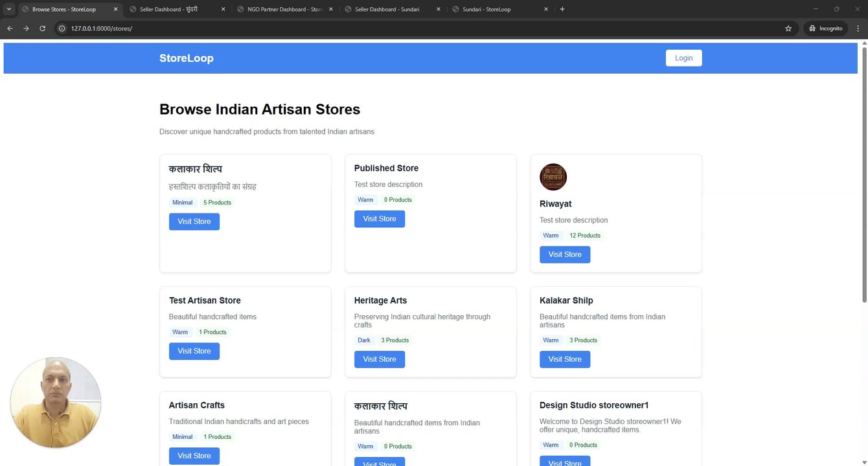Open a new tab with the plus icon
This screenshot has height=466, width=868.
(x=562, y=9)
